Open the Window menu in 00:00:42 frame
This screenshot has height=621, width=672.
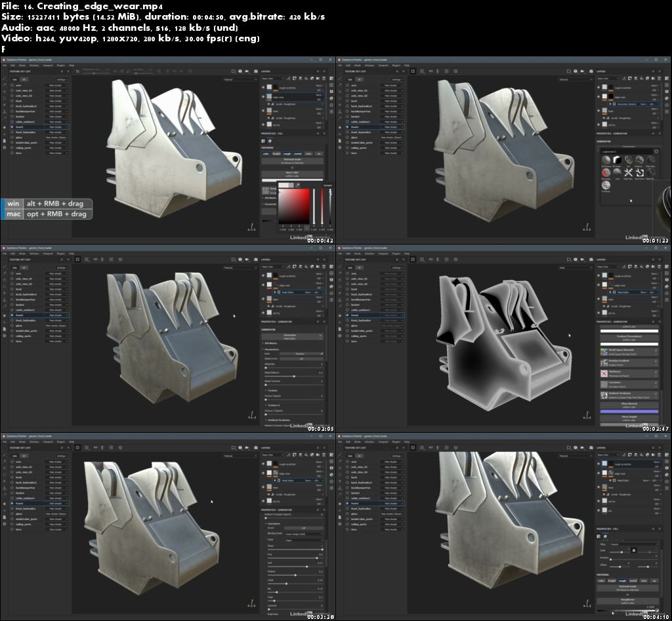pyautogui.click(x=34, y=66)
